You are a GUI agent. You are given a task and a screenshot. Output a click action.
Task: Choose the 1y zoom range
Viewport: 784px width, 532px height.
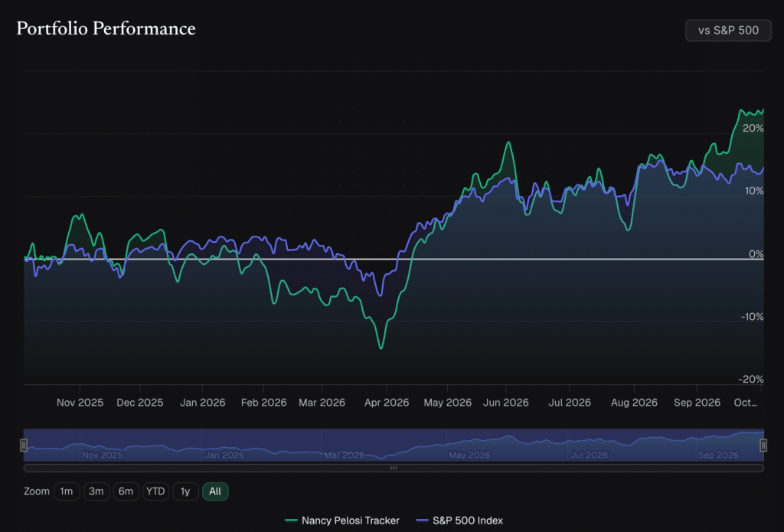pyautogui.click(x=185, y=491)
